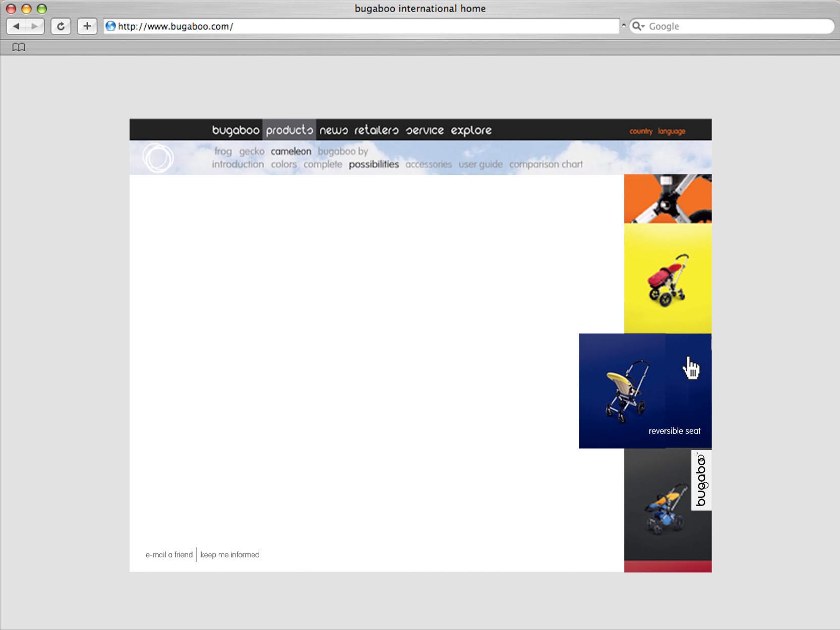Click the language selector link
The image size is (840, 630).
tap(672, 131)
